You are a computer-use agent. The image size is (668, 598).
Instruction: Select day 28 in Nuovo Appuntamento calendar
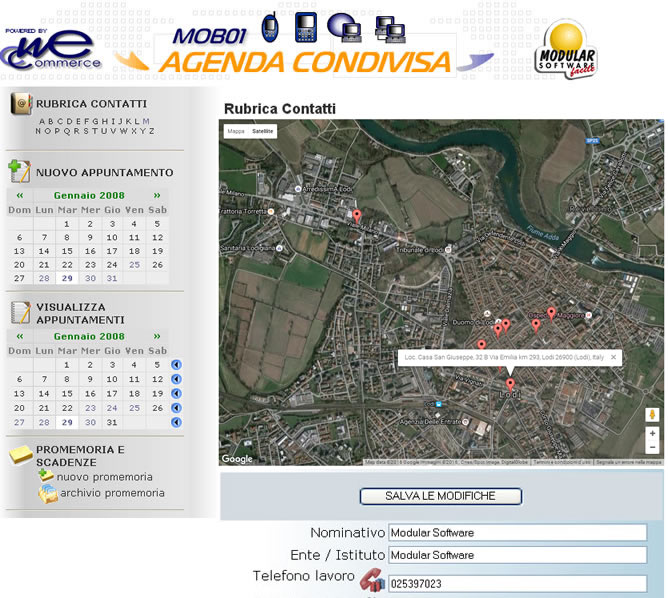[x=44, y=278]
